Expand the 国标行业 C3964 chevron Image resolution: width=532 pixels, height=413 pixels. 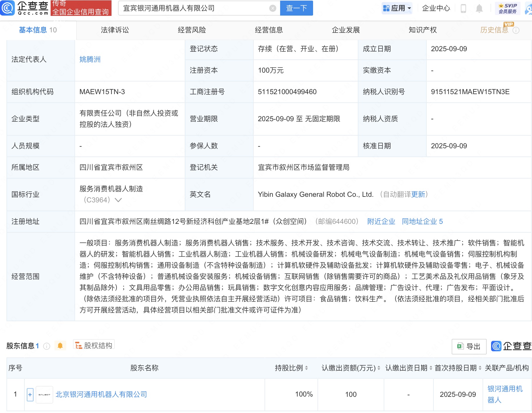(x=118, y=200)
